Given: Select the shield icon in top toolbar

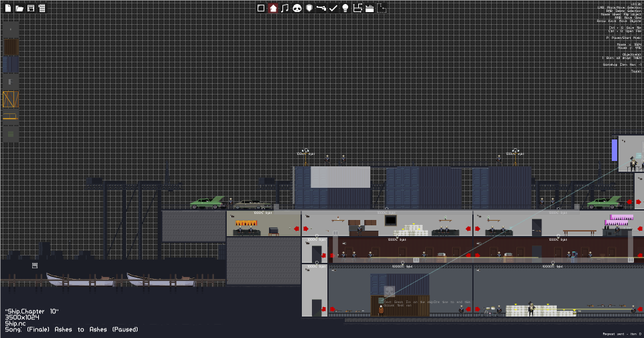Looking at the screenshot, I should 309,8.
